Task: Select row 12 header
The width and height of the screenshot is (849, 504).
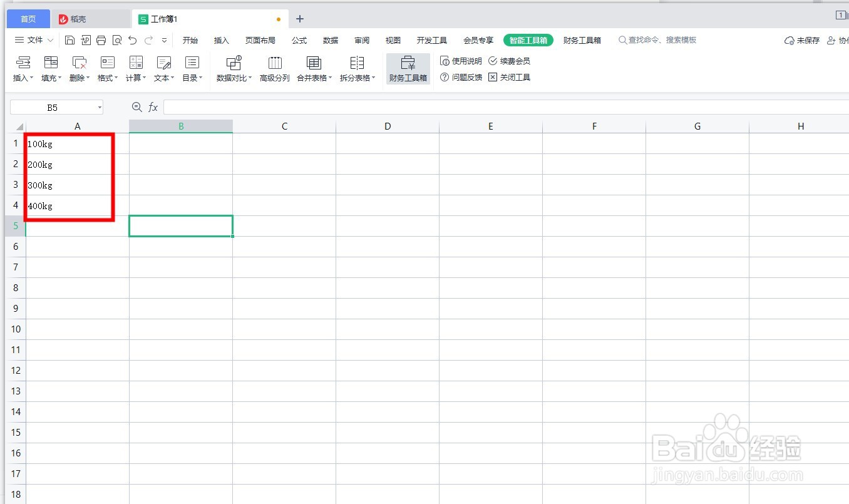Action: pos(16,371)
